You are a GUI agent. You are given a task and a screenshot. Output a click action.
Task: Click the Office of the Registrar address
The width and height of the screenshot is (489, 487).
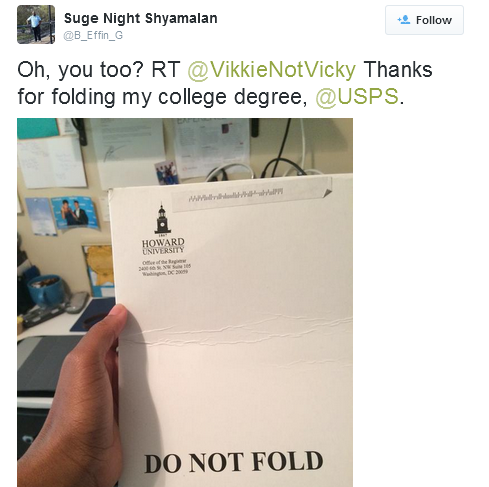pyautogui.click(x=165, y=267)
